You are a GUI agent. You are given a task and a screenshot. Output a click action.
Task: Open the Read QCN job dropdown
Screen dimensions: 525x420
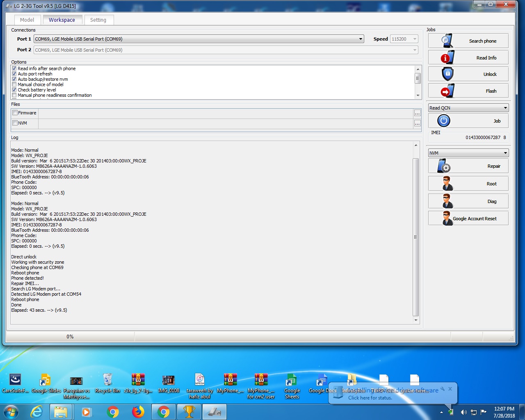pos(468,108)
